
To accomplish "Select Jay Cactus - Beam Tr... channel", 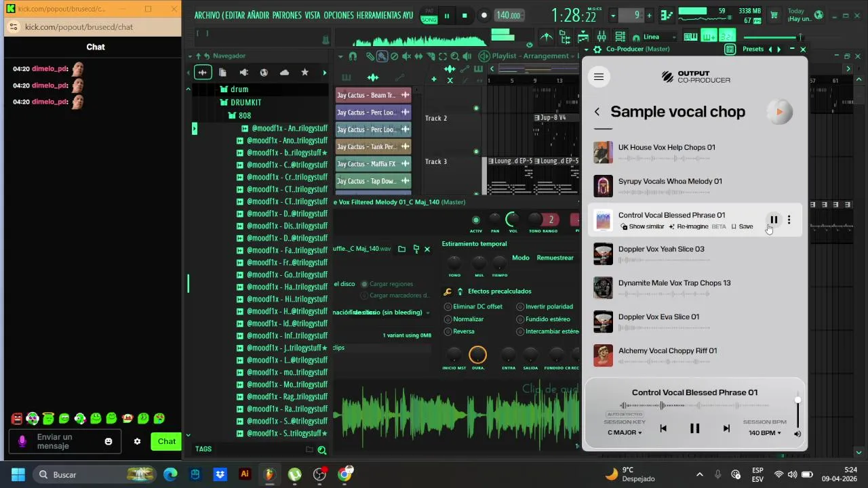I will pos(373,96).
